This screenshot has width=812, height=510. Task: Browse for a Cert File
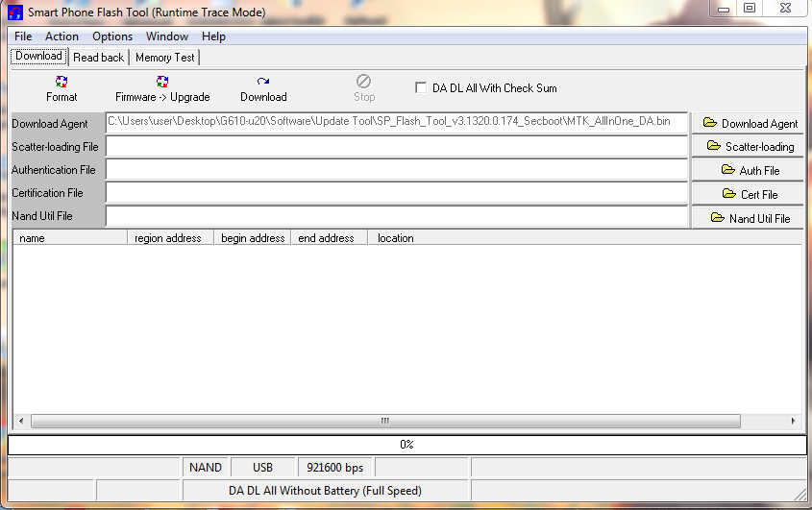point(749,194)
